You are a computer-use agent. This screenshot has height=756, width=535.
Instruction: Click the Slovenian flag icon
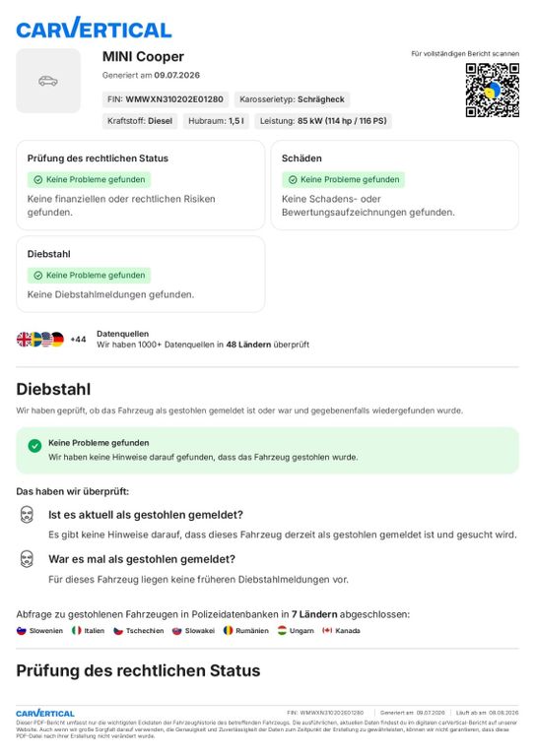[22, 631]
